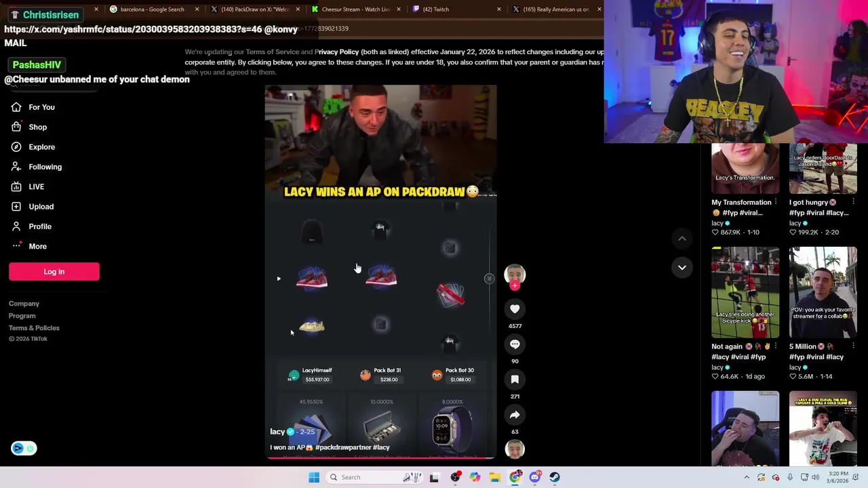Open File Explorer from the taskbar
The image size is (868, 488).
coord(495,477)
